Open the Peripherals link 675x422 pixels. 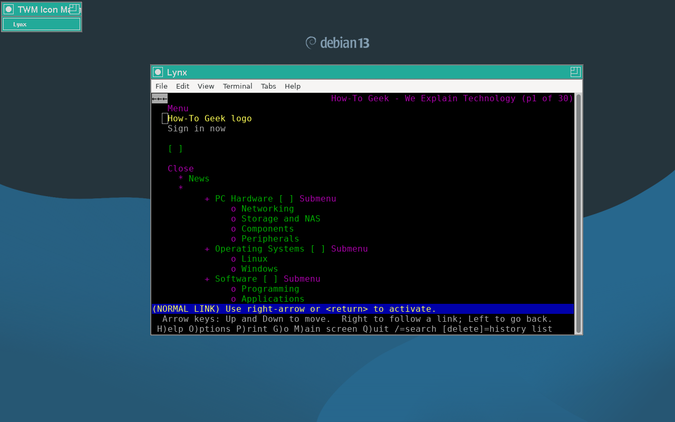coord(270,239)
